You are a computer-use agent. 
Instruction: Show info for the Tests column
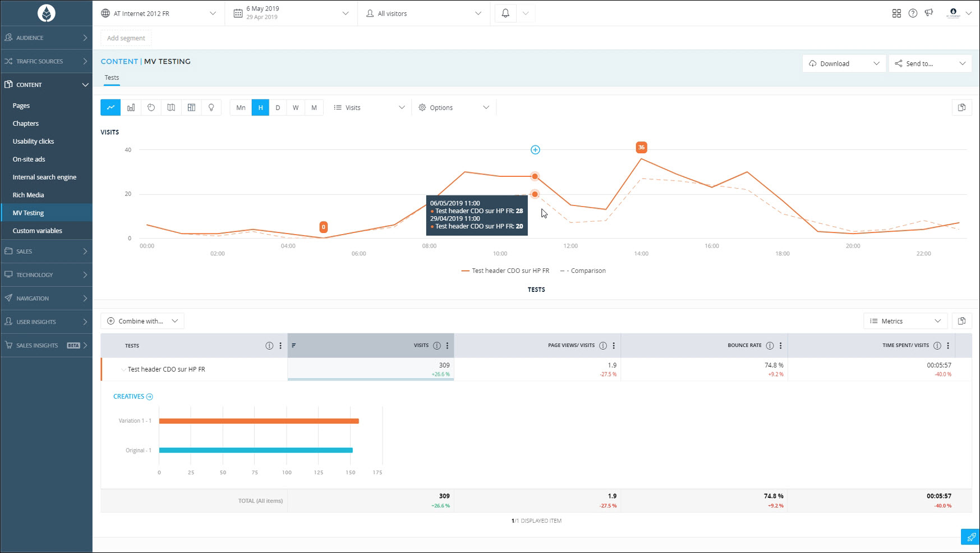(x=269, y=346)
